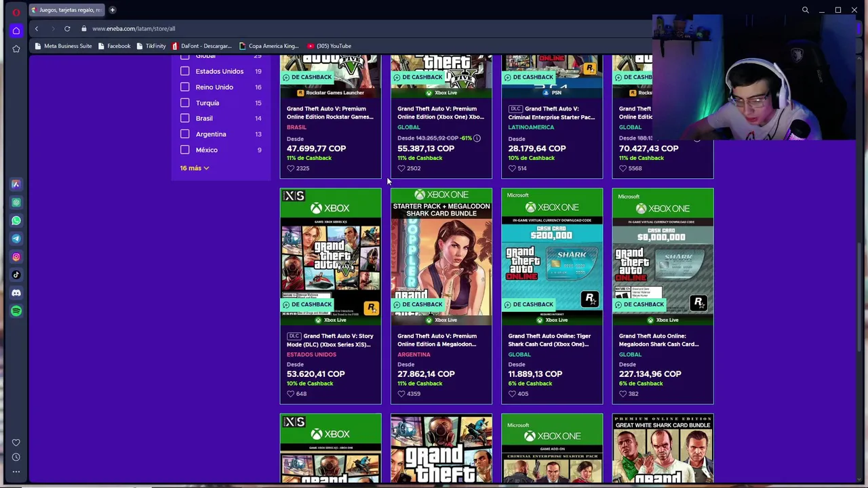Reload the Eneba page
The width and height of the screenshot is (868, 488).
67,28
